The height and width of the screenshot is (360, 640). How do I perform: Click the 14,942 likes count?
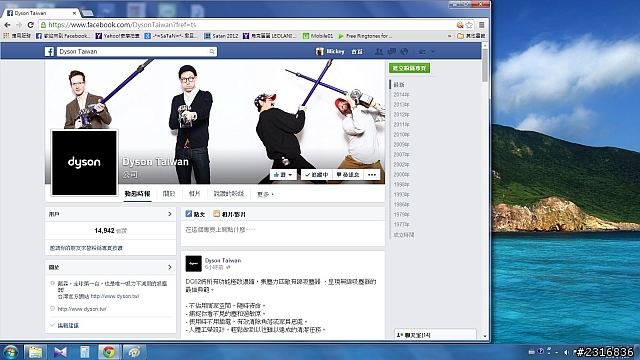click(x=104, y=231)
